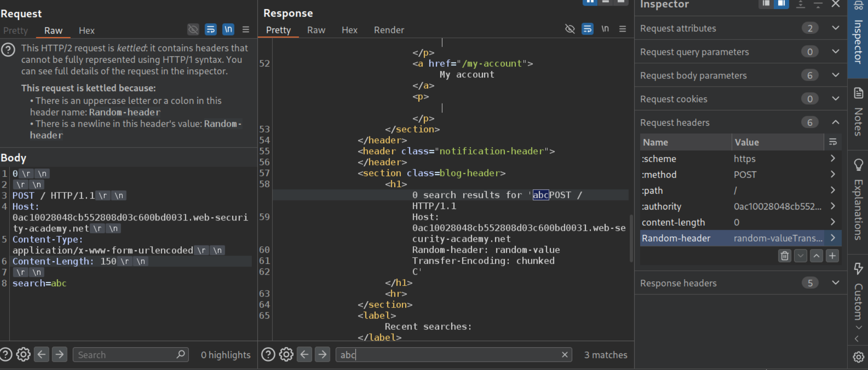Toggle hidden-element view in Response panel
This screenshot has height=370, width=868.
570,29
